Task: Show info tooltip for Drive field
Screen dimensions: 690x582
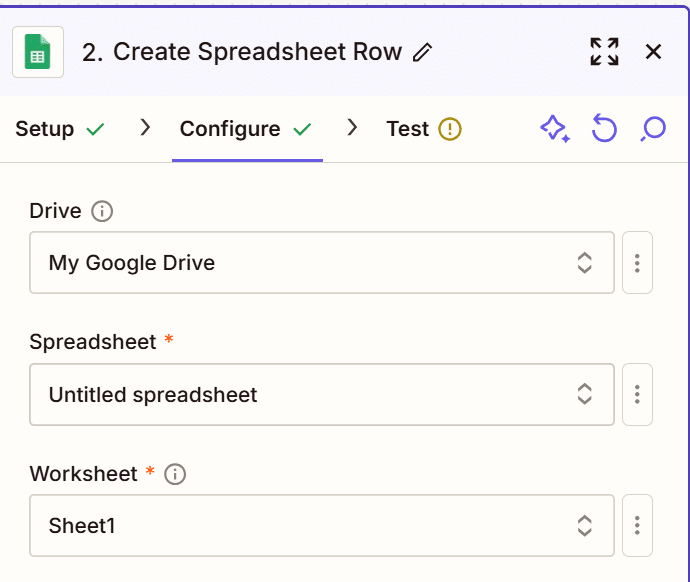Action: [x=102, y=211]
